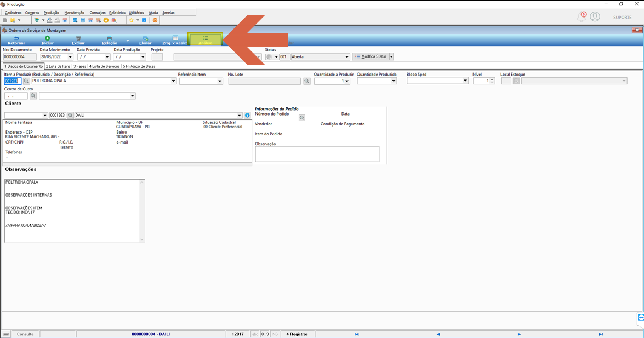Click the Observações text area
644x338 pixels.
pos(75,210)
